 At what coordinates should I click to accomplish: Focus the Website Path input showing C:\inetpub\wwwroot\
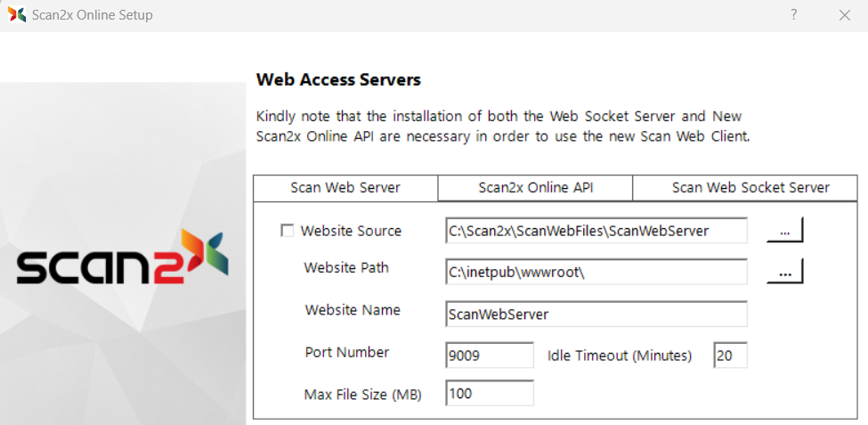coord(596,273)
